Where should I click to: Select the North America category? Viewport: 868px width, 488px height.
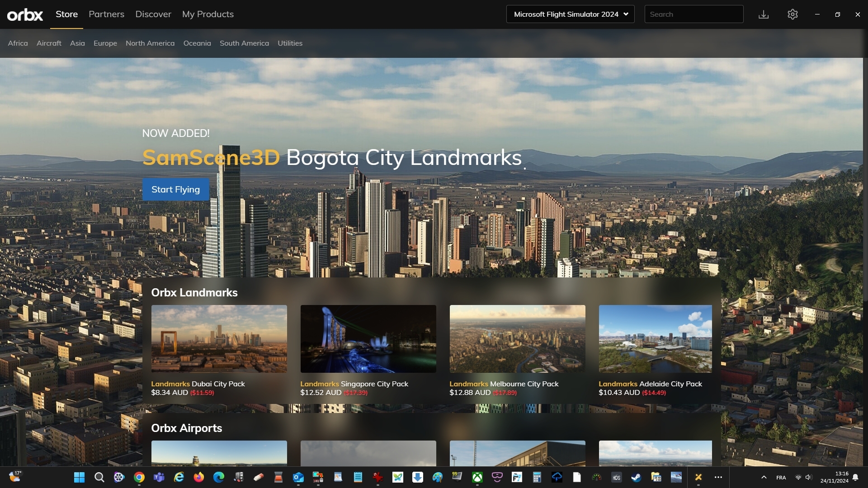point(150,43)
